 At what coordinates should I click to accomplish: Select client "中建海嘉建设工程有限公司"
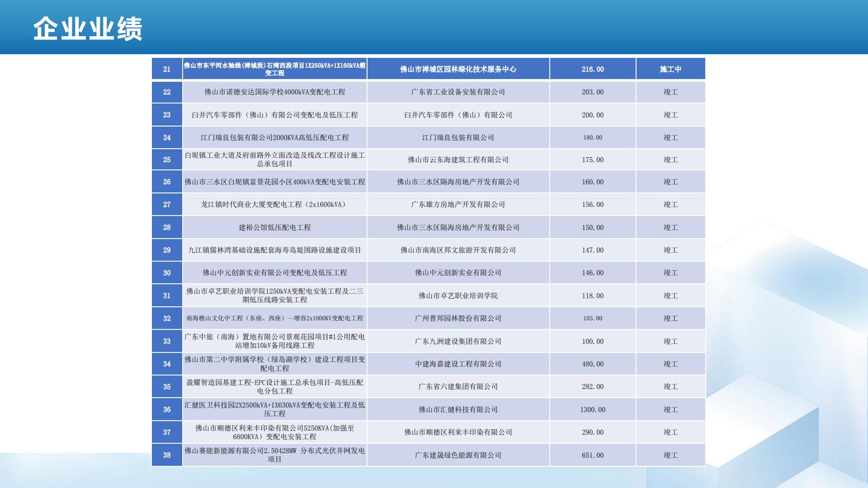click(x=458, y=364)
